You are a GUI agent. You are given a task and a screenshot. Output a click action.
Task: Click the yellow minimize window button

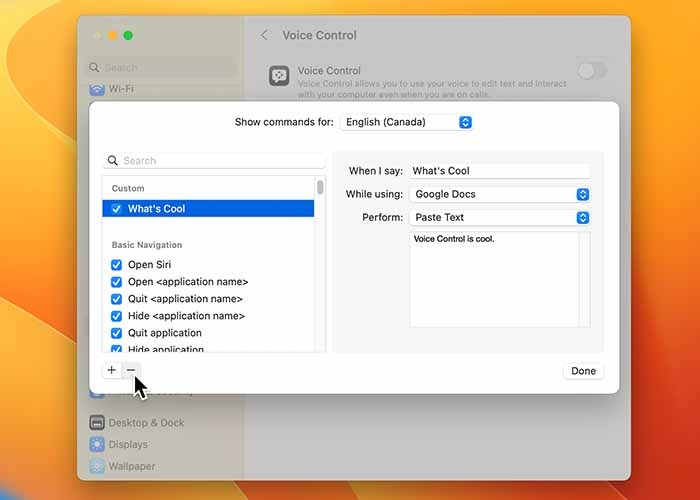tap(112, 36)
